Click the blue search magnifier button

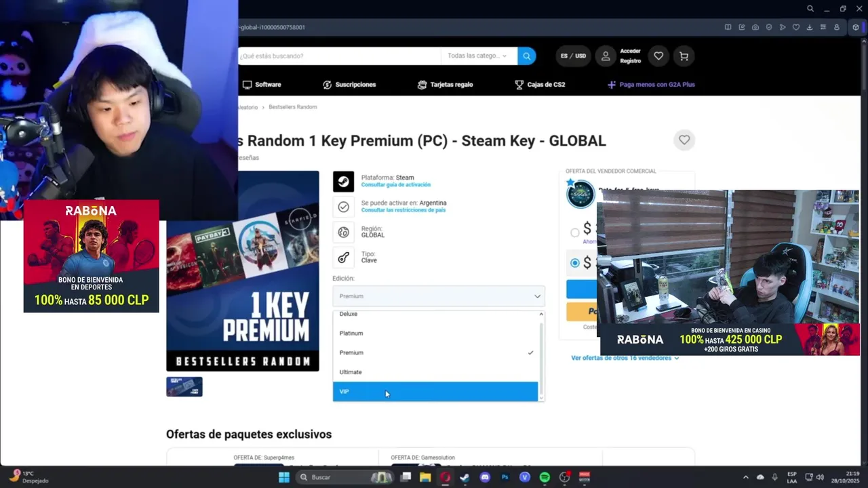click(x=527, y=56)
